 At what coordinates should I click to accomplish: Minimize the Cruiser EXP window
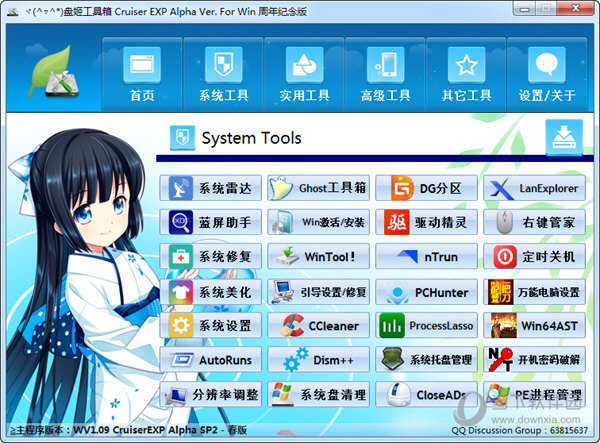point(525,9)
